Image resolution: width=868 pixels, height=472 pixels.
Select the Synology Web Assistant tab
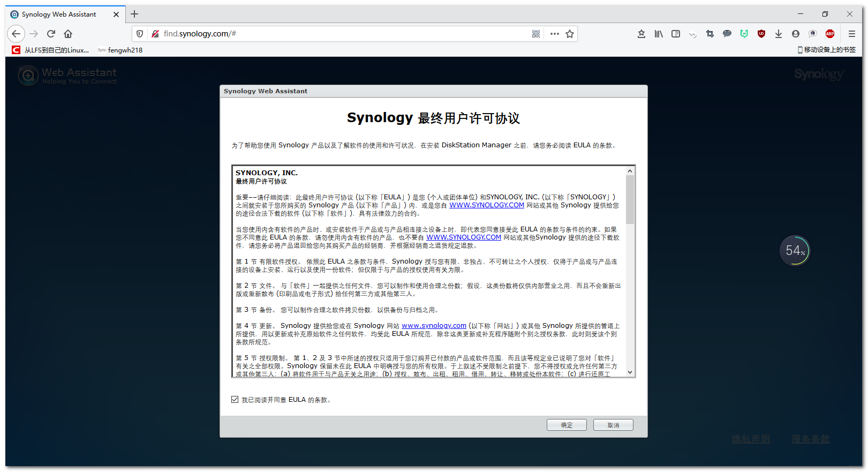65,14
